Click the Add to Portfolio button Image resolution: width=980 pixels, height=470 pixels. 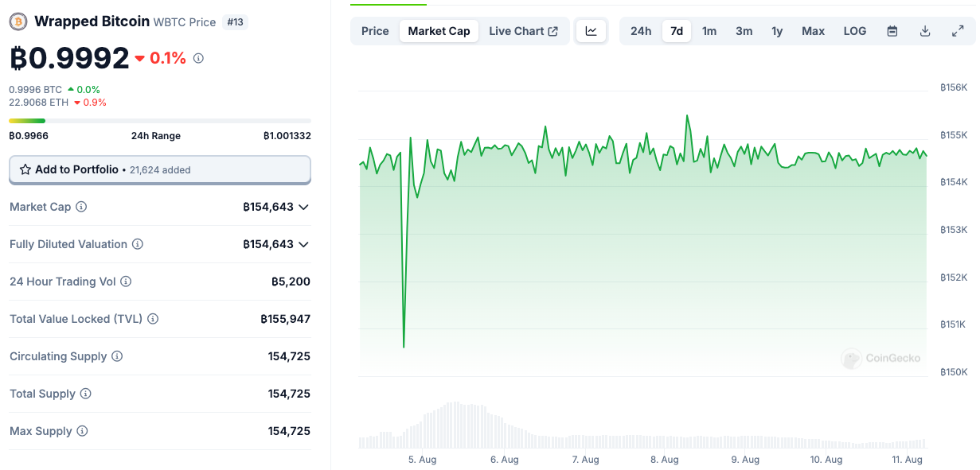pos(160,169)
